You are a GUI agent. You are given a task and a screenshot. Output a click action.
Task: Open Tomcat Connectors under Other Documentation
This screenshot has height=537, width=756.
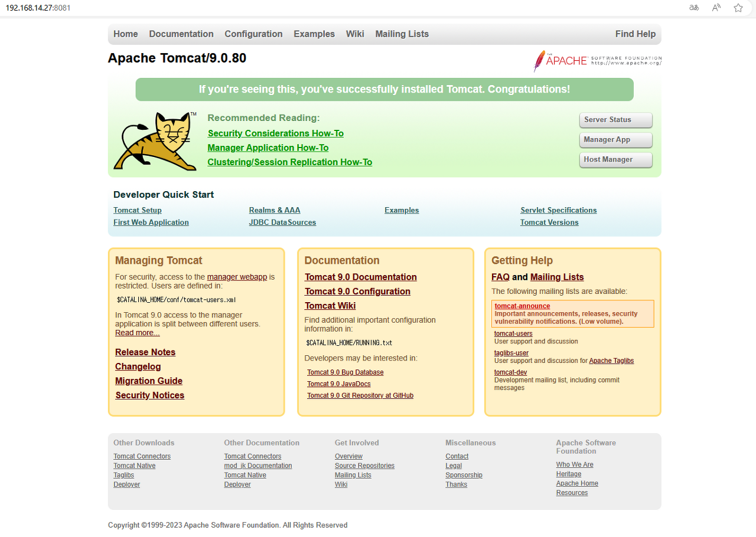253,456
